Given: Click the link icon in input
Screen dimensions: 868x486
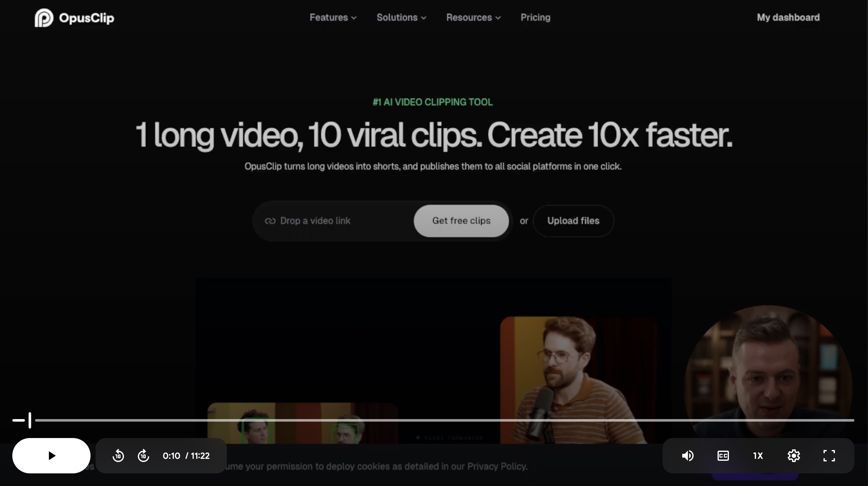Looking at the screenshot, I should point(270,221).
